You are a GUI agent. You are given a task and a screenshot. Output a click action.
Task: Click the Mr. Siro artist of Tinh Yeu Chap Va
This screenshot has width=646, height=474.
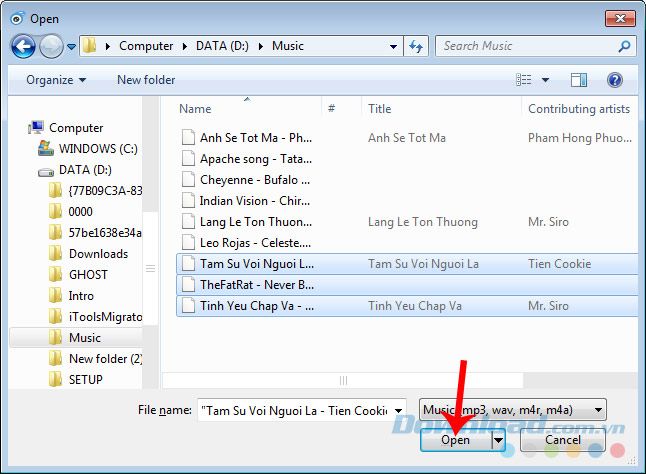pyautogui.click(x=548, y=306)
